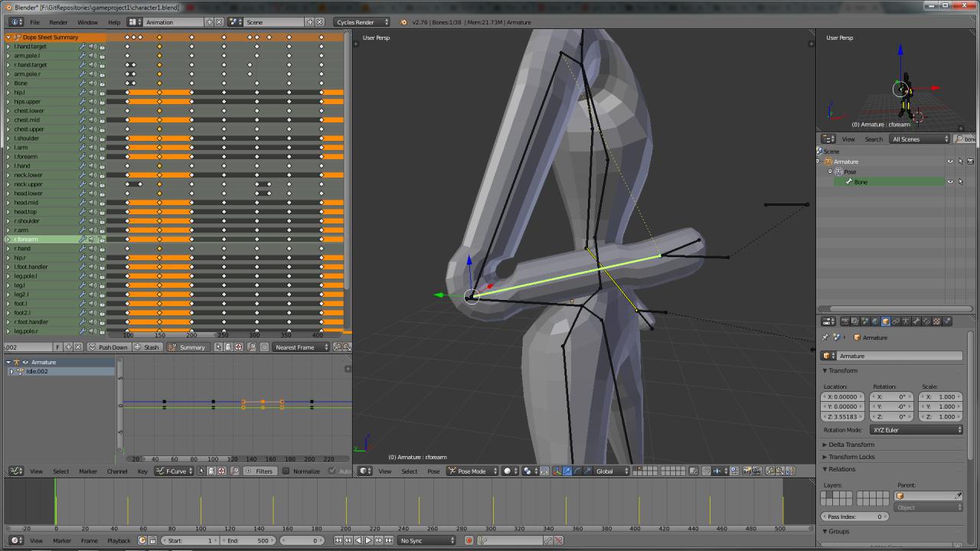Click the Blender info editor icon top-left
The height and width of the screenshot is (551, 980).
15,22
